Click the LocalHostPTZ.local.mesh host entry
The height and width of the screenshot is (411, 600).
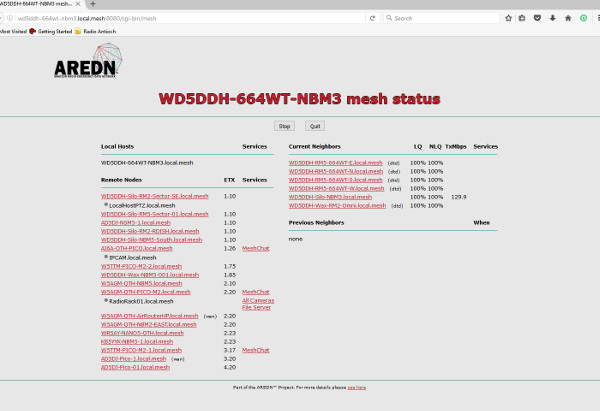pyautogui.click(x=142, y=206)
